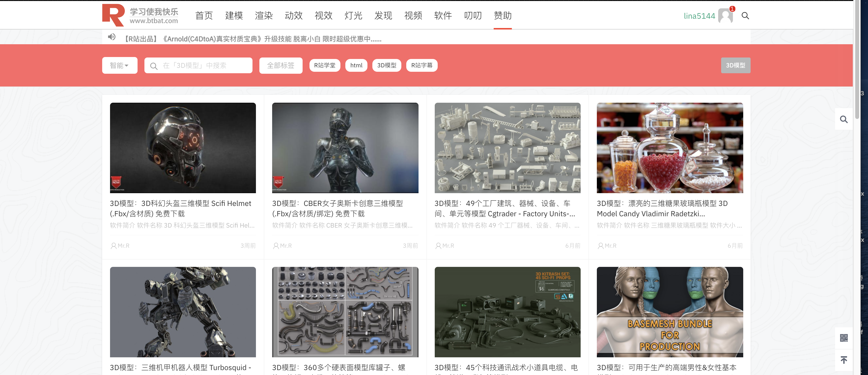Click the Mr.R author on the CBER card
The width and height of the screenshot is (868, 375).
[286, 246]
